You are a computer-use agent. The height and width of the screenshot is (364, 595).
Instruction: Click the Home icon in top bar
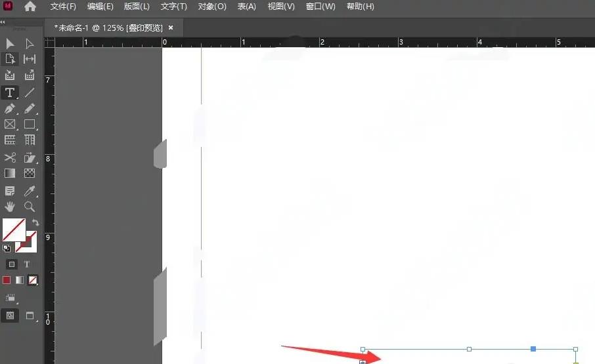pos(30,7)
